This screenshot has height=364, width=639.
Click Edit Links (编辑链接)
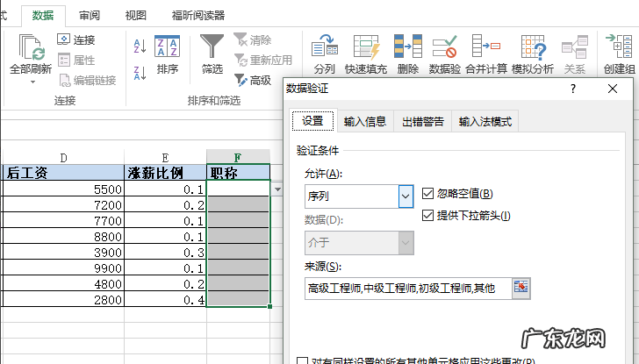[88, 81]
